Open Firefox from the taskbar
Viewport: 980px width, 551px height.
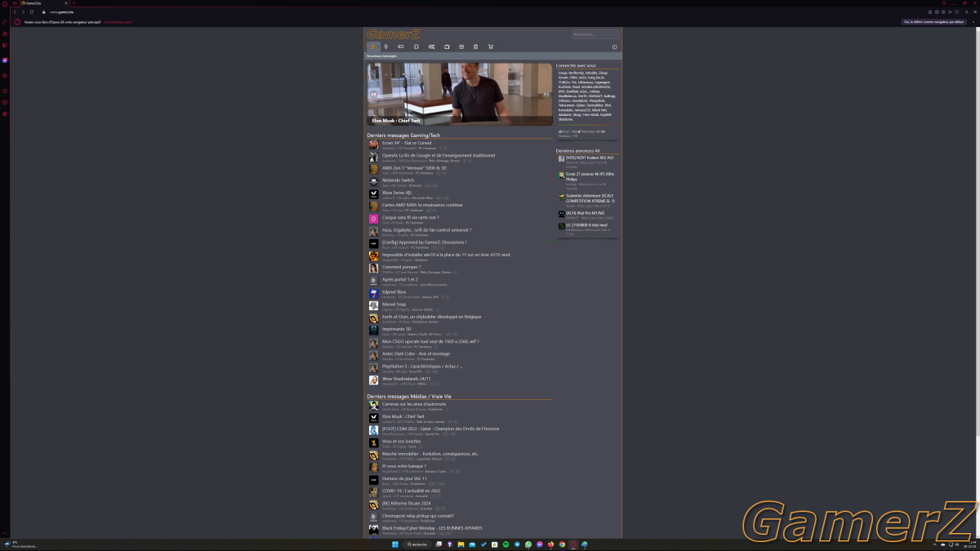(550, 544)
